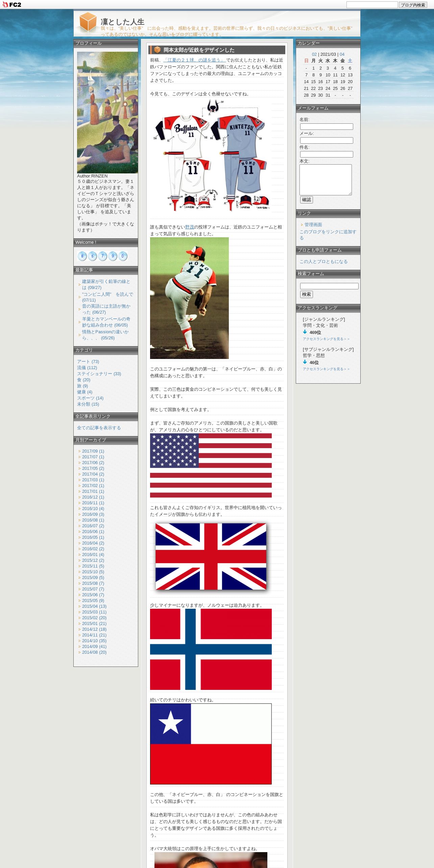Open the 2016/01 (4) archive
Image resolution: width=434 pixels, height=868 pixels.
click(x=93, y=555)
